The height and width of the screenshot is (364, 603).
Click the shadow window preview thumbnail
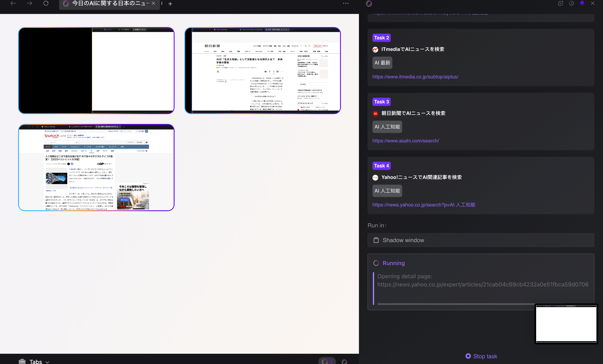pos(566,323)
